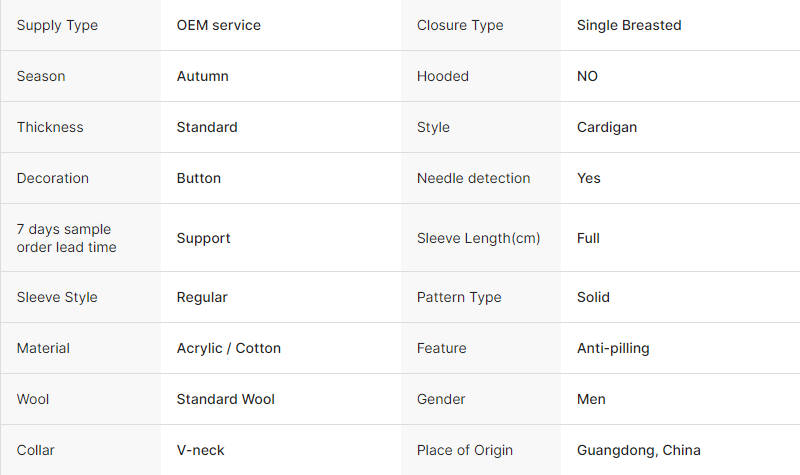
Task: Select the Single Breasted value
Action: (x=629, y=25)
